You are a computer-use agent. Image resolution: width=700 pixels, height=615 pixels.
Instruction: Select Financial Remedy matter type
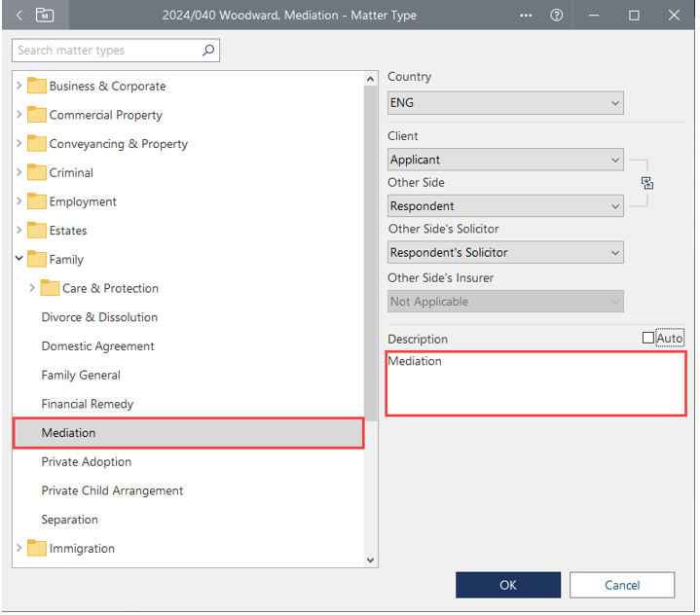click(88, 404)
